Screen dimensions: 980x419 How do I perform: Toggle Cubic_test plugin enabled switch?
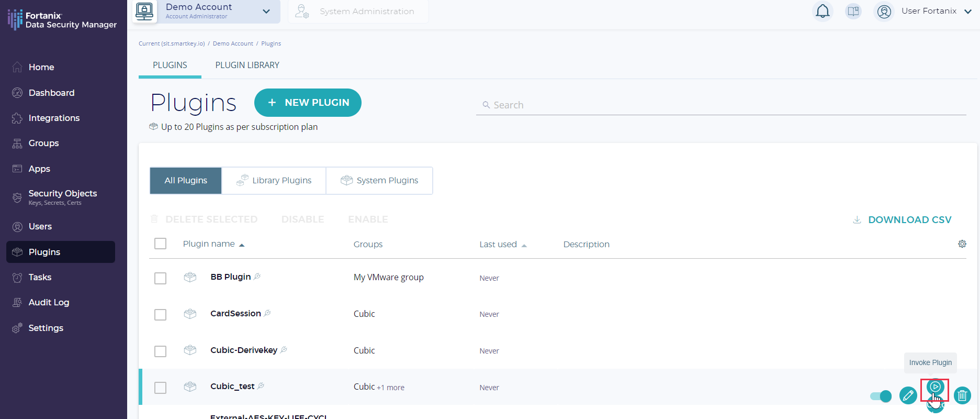pyautogui.click(x=881, y=396)
